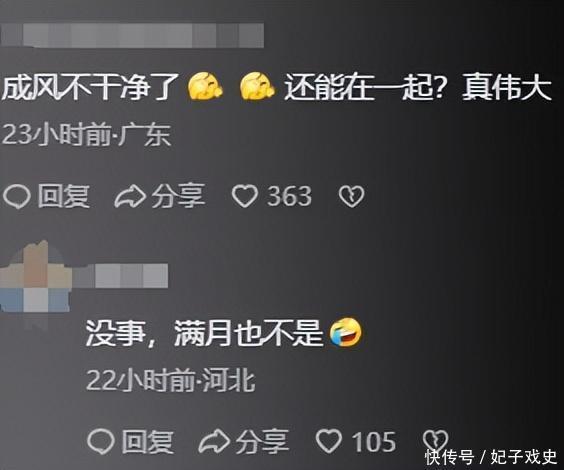The image size is (564, 470).
Task: Tap the broken heart on the 没事 reply
Action: point(435,441)
